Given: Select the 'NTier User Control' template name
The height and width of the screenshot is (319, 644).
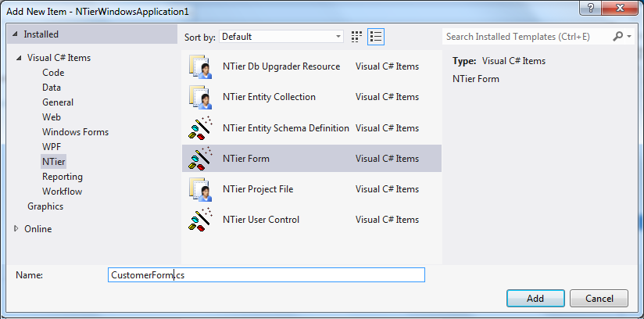Looking at the screenshot, I should pyautogui.click(x=261, y=220).
